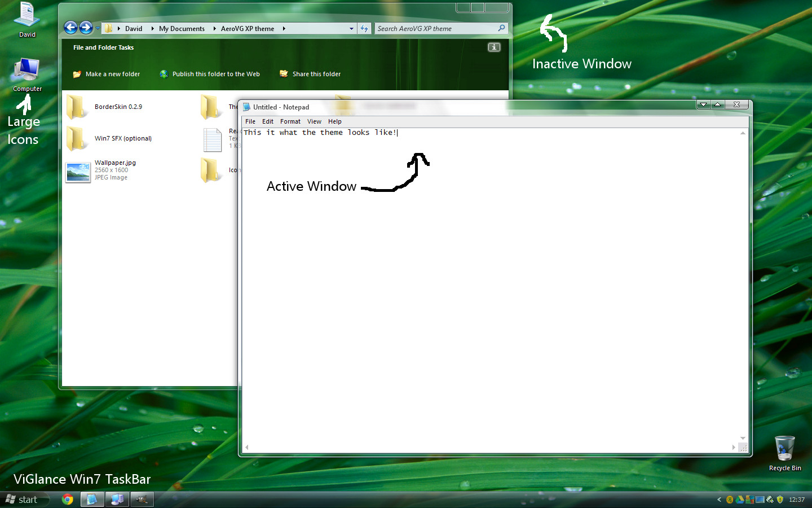Expand the arrow before AeroVG XP theme
This screenshot has height=508, width=812.
214,28
